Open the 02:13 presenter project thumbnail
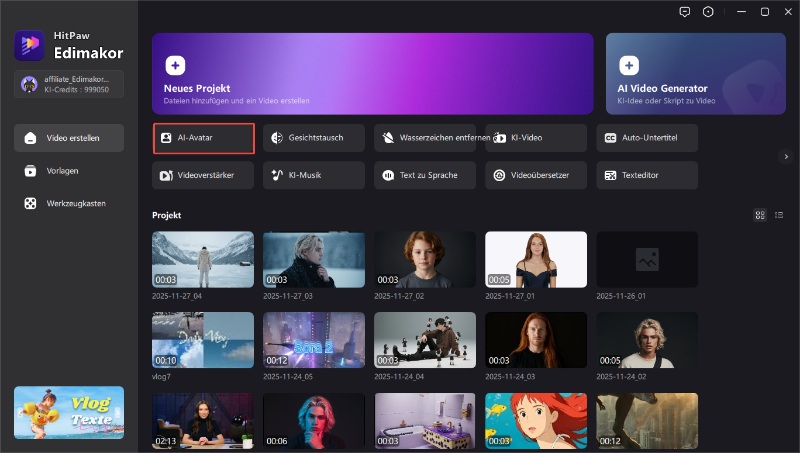This screenshot has height=453, width=800. pos(203,421)
